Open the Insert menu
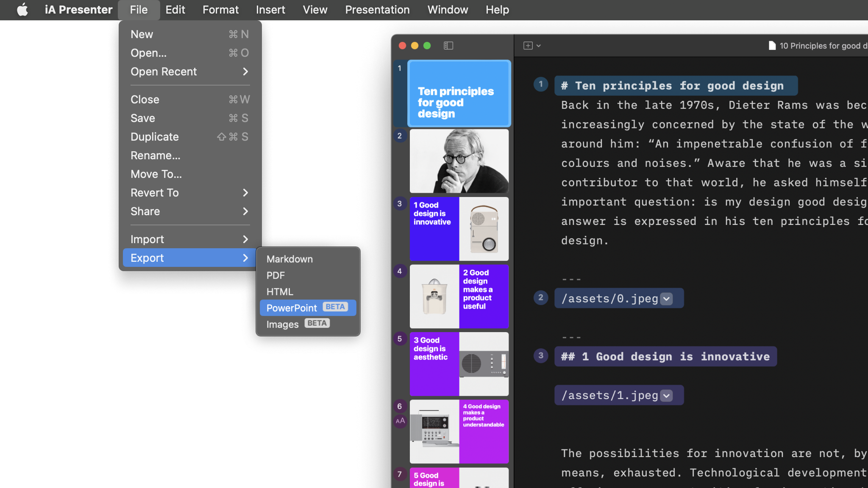Viewport: 868px width, 488px height. [270, 10]
